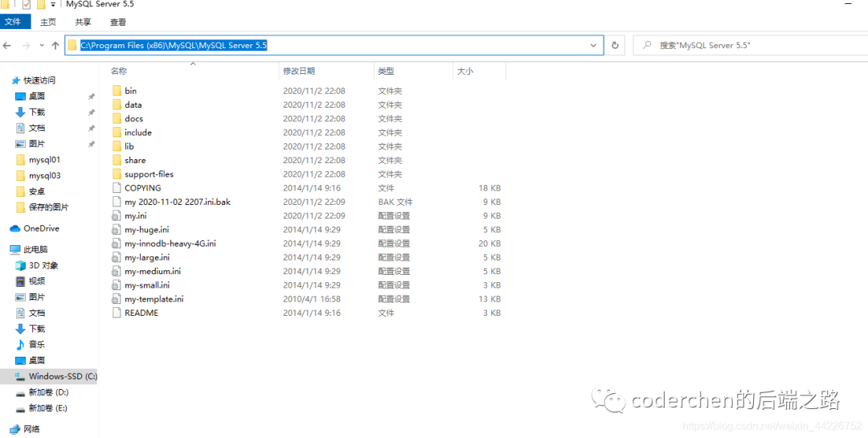868x438 pixels.
Task: Click the 2014/1/14 9:16 date of COPYING
Action: 312,188
